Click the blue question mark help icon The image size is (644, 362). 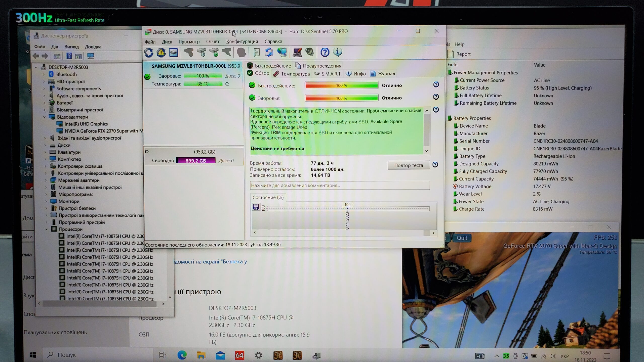325,52
